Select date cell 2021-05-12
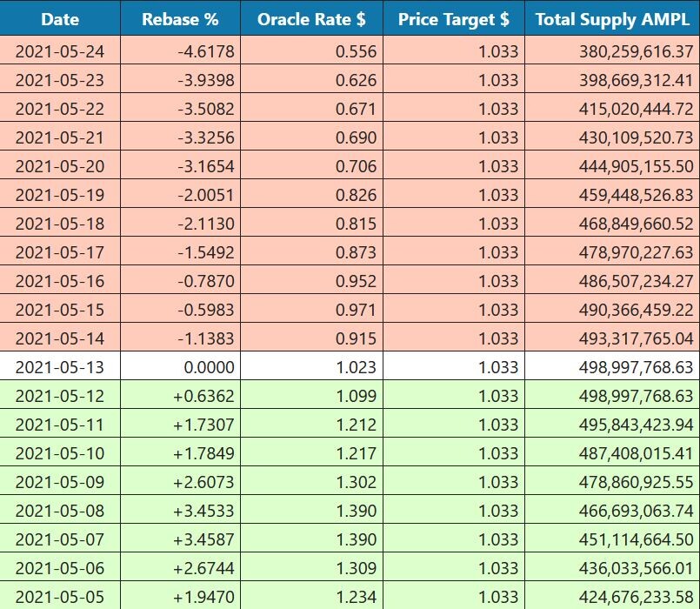 60,396
